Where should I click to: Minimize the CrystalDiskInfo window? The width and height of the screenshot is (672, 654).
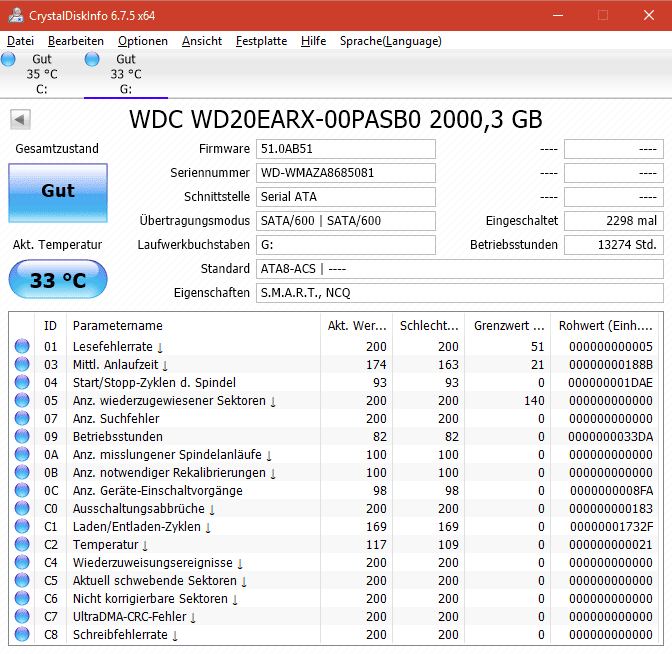coord(558,15)
